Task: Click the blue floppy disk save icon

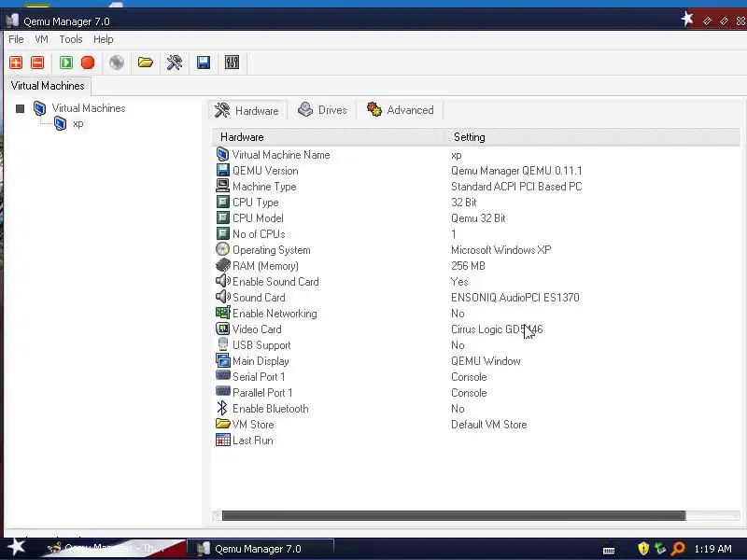Action: [204, 63]
